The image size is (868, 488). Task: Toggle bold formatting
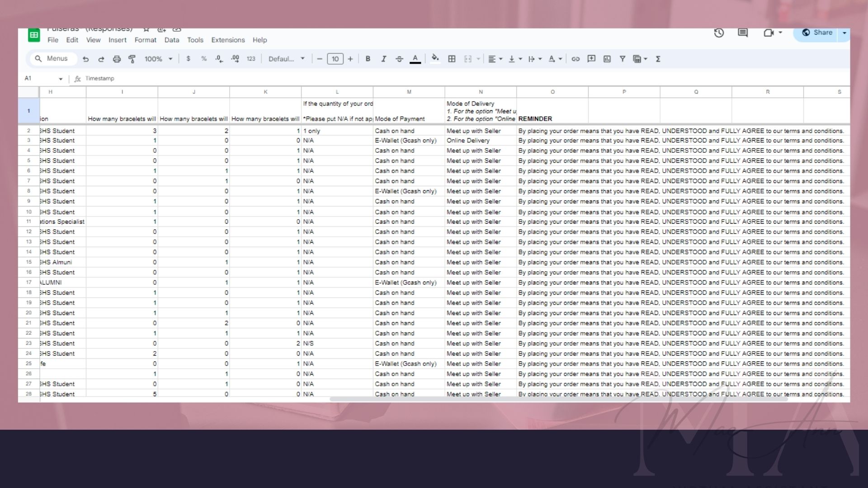[368, 59]
